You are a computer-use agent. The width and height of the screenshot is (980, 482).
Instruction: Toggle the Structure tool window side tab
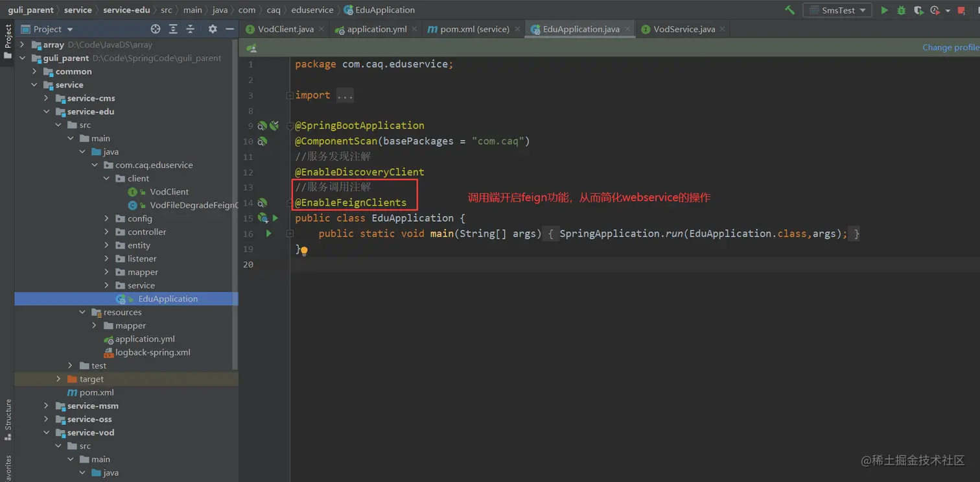(x=7, y=420)
